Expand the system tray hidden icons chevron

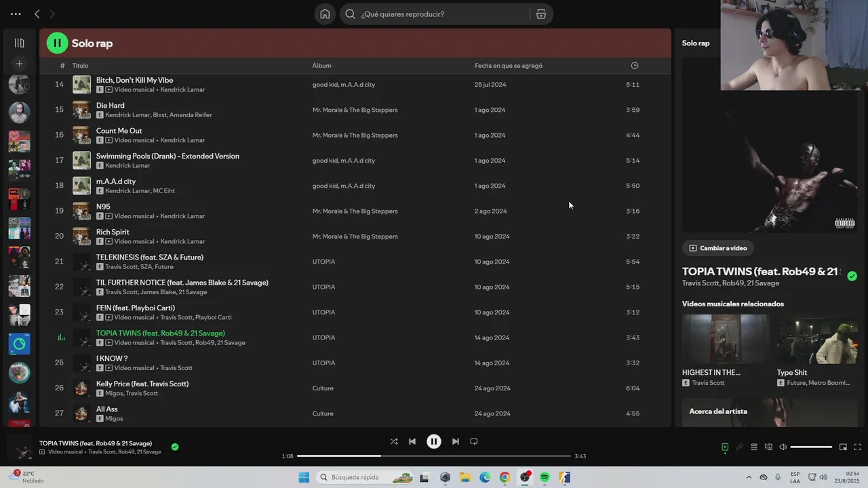click(x=749, y=477)
